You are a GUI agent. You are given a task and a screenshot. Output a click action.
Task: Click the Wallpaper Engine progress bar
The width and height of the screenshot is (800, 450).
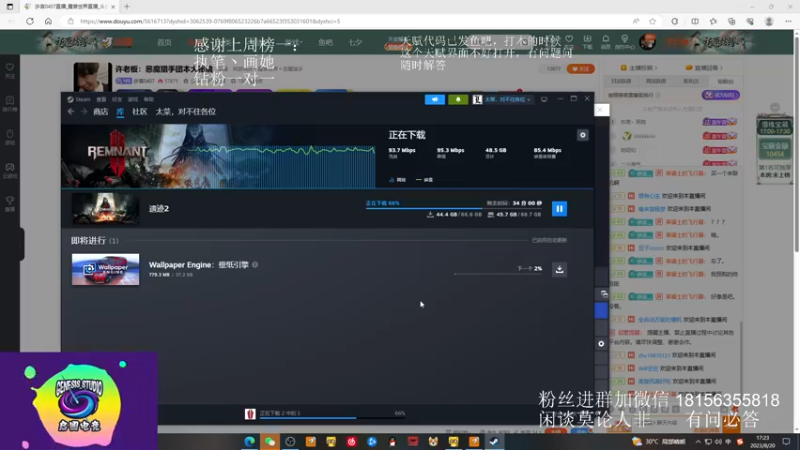tap(498, 274)
